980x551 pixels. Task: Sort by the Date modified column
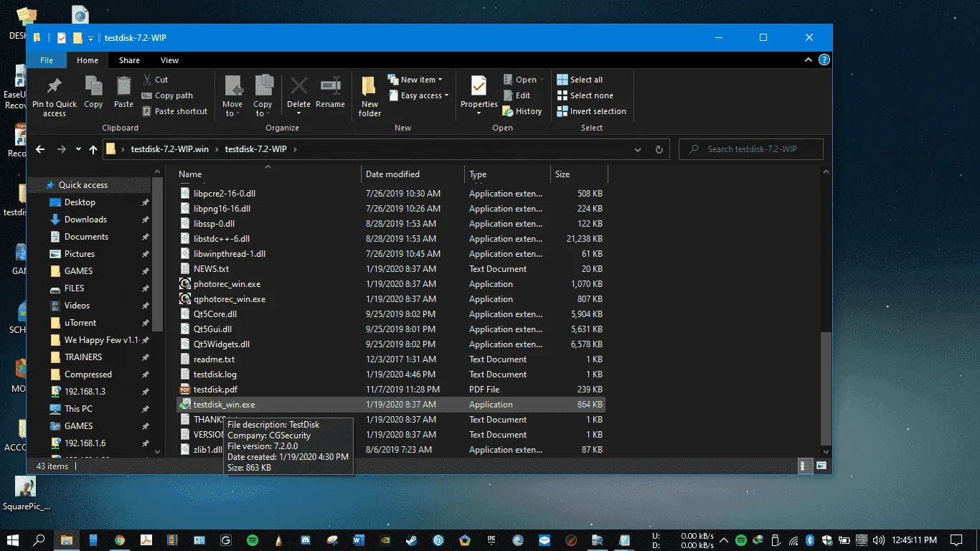(x=413, y=174)
